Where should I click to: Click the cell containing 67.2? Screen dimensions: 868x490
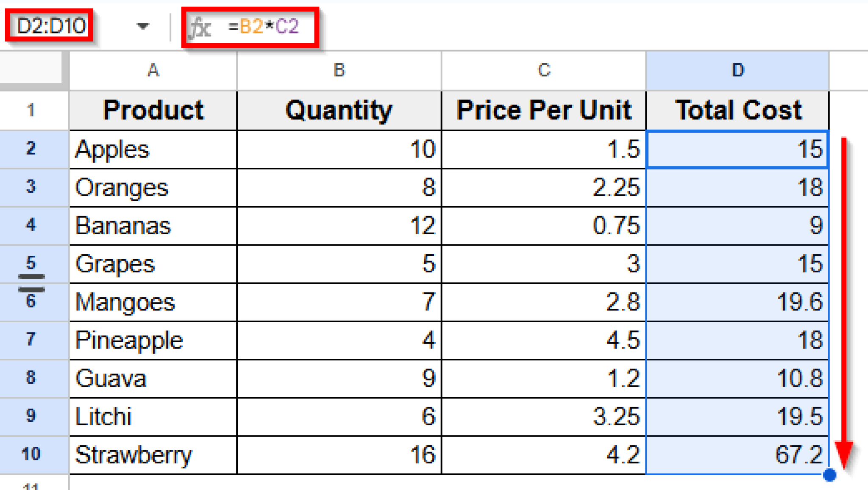737,454
